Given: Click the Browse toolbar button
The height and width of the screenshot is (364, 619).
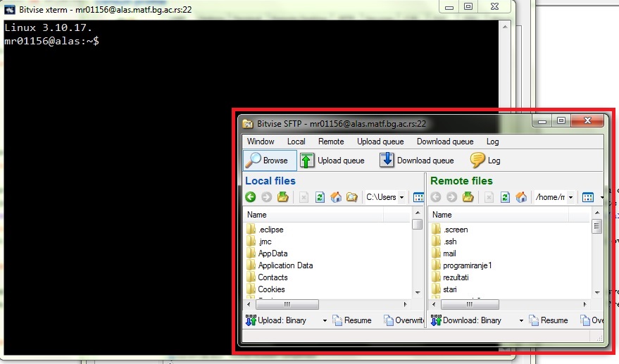Looking at the screenshot, I should (x=270, y=161).
